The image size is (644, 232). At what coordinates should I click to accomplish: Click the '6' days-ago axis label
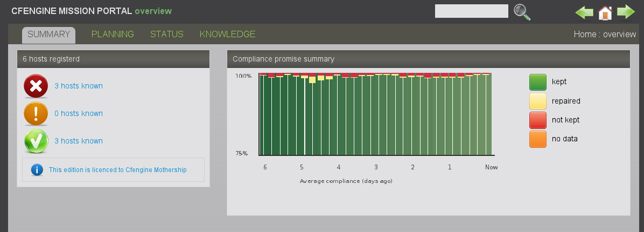(x=265, y=167)
